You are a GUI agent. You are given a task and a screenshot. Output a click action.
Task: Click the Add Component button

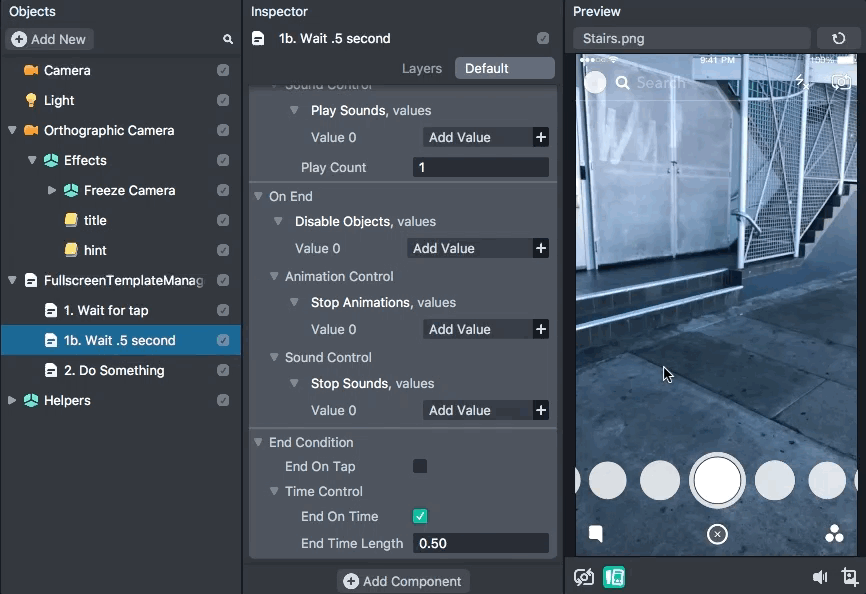[x=403, y=581]
